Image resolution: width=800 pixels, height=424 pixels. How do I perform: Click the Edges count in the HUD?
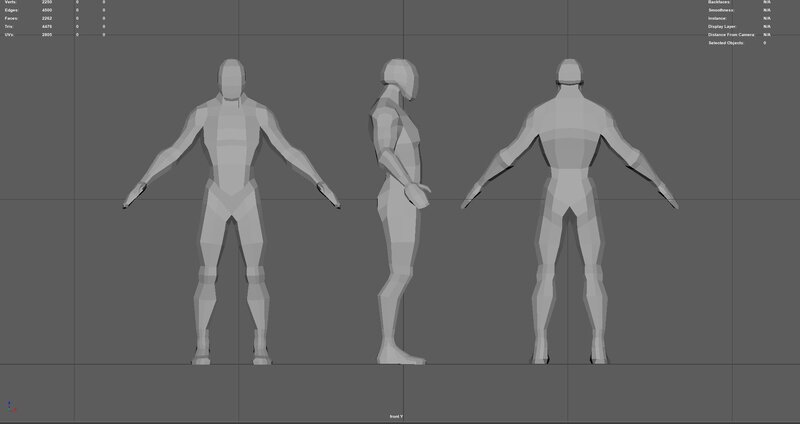pyautogui.click(x=47, y=11)
